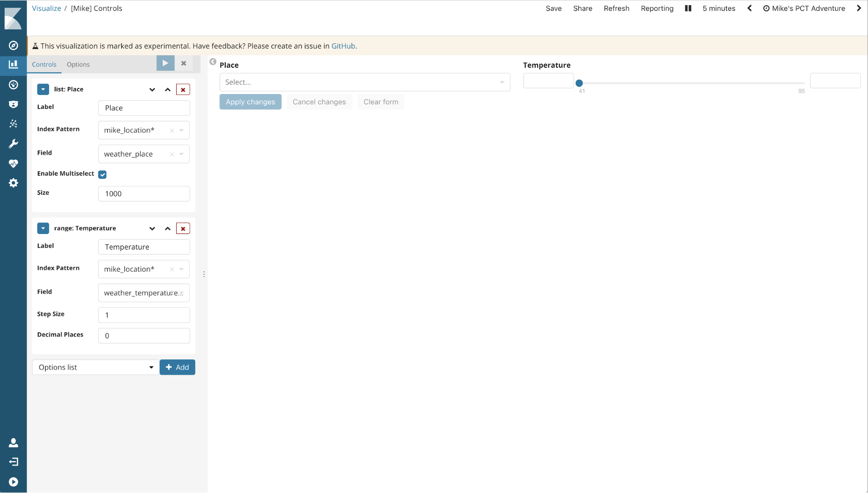Switch to the Controls tab
The height and width of the screenshot is (493, 868).
pos(45,64)
